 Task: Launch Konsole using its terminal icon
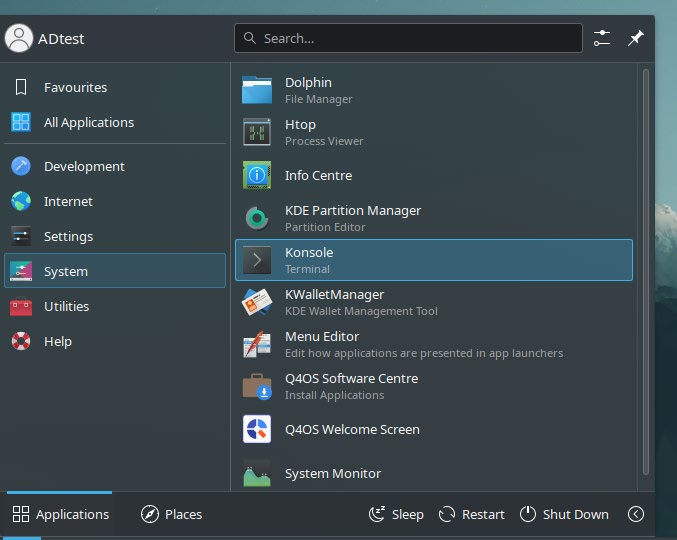[x=257, y=260]
